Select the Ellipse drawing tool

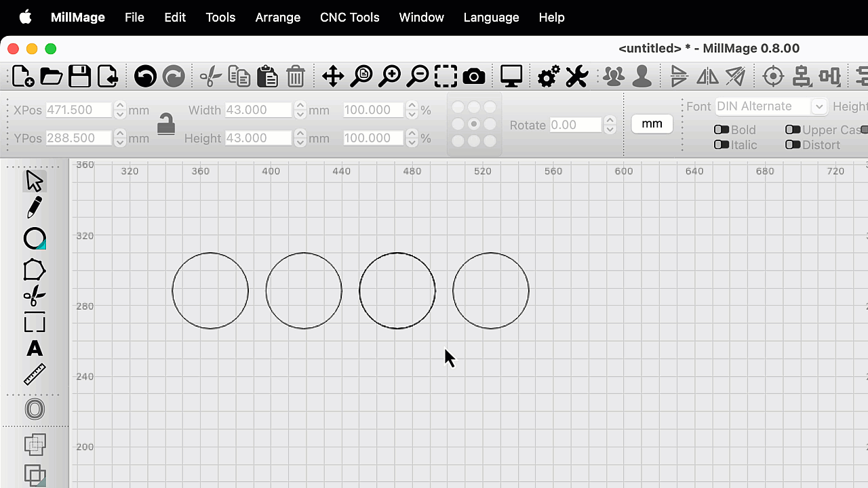tap(34, 239)
